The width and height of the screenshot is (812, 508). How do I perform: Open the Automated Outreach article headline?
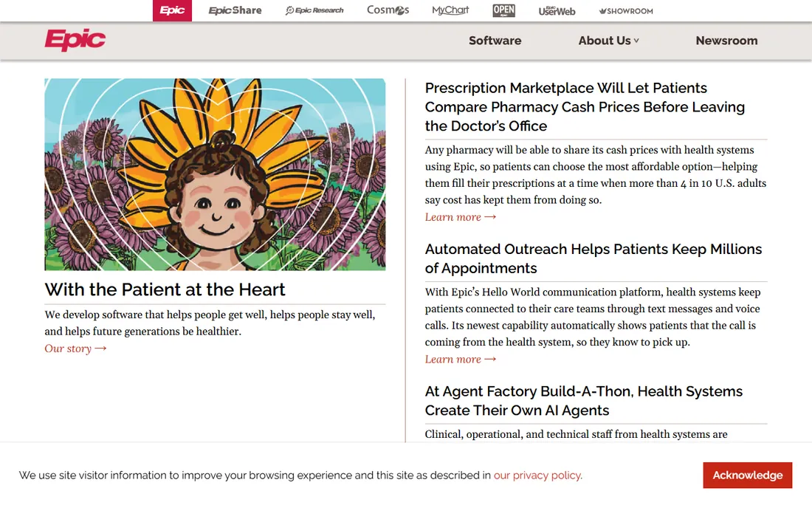click(593, 258)
